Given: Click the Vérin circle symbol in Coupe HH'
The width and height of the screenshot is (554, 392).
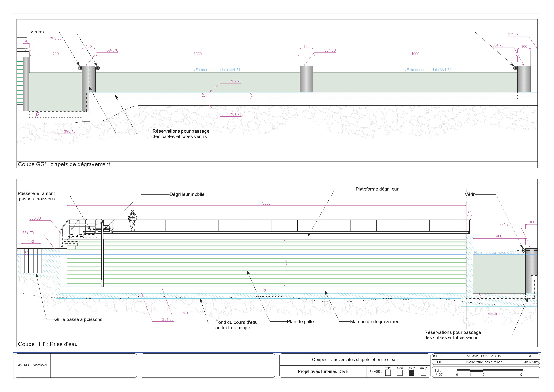Looking at the screenshot, I should click(523, 250).
